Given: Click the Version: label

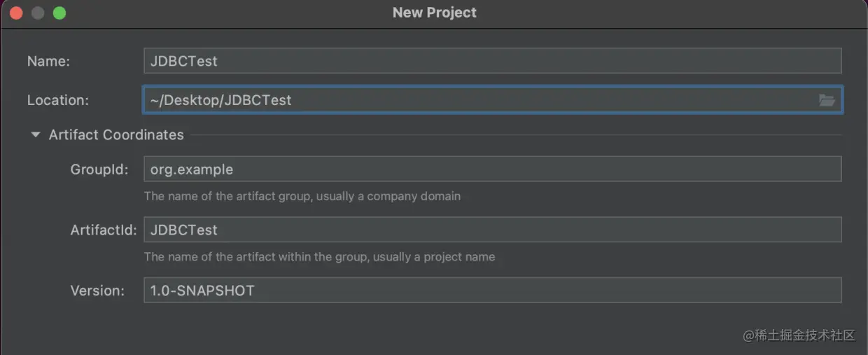Looking at the screenshot, I should coord(97,290).
